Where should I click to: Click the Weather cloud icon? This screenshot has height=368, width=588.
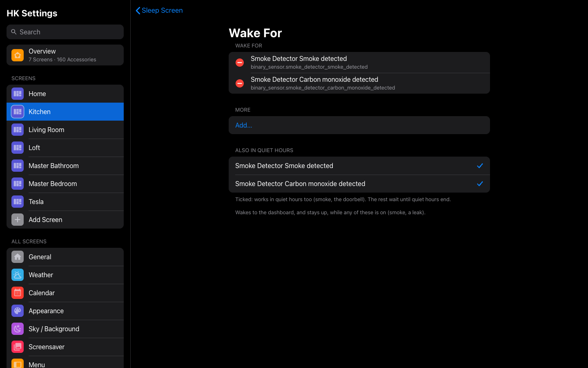[18, 275]
